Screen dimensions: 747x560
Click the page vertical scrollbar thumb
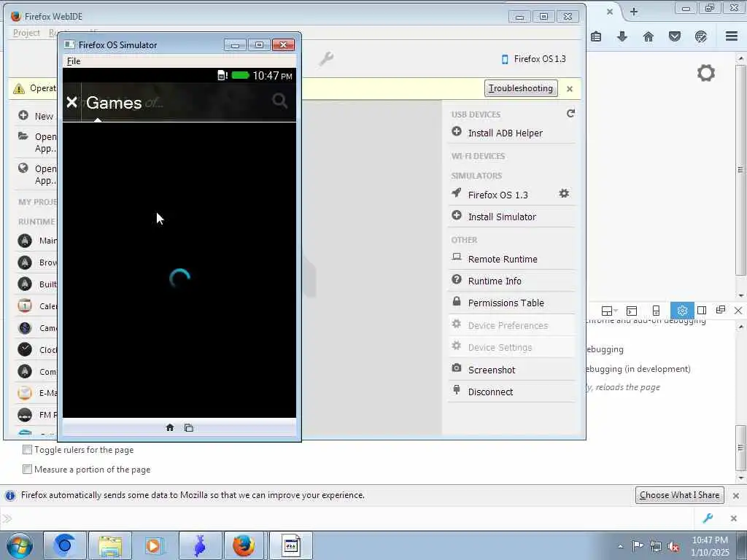pyautogui.click(x=740, y=169)
